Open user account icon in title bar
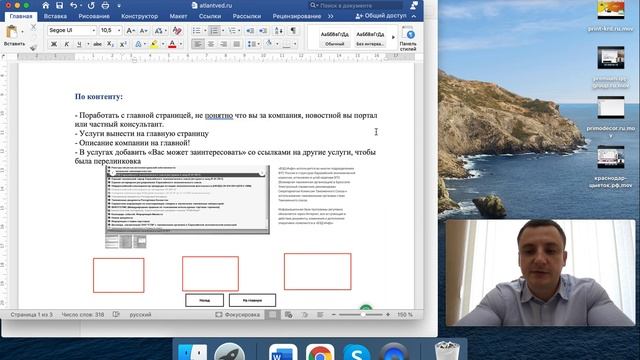 tap(414, 5)
